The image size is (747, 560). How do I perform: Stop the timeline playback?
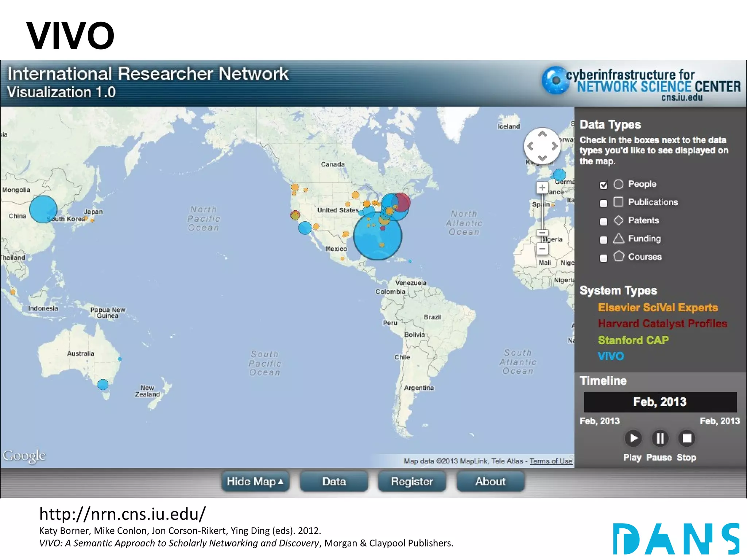687,438
